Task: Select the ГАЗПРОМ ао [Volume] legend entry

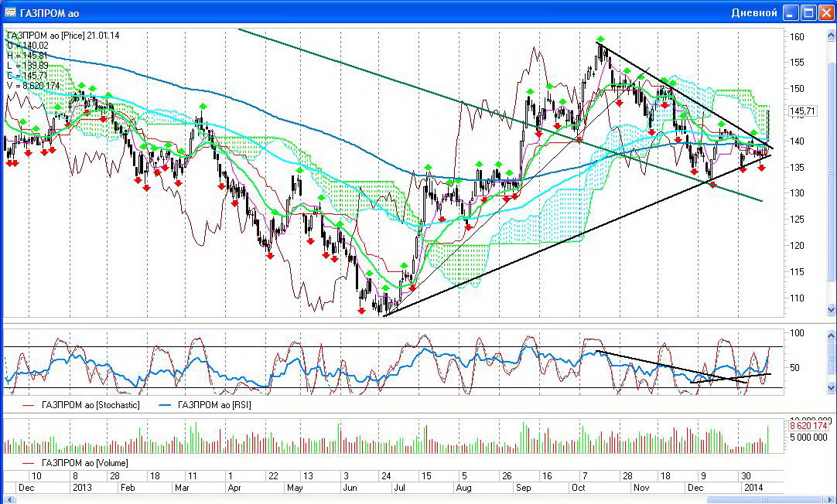Action: click(x=75, y=463)
